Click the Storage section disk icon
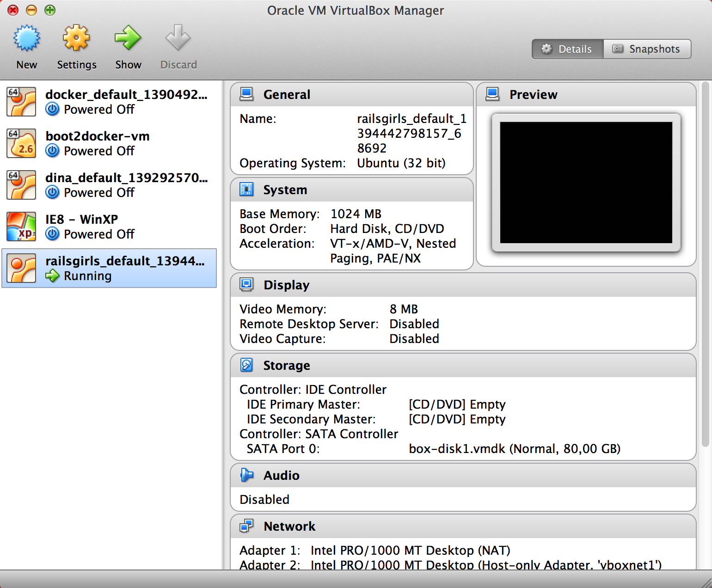 click(247, 365)
